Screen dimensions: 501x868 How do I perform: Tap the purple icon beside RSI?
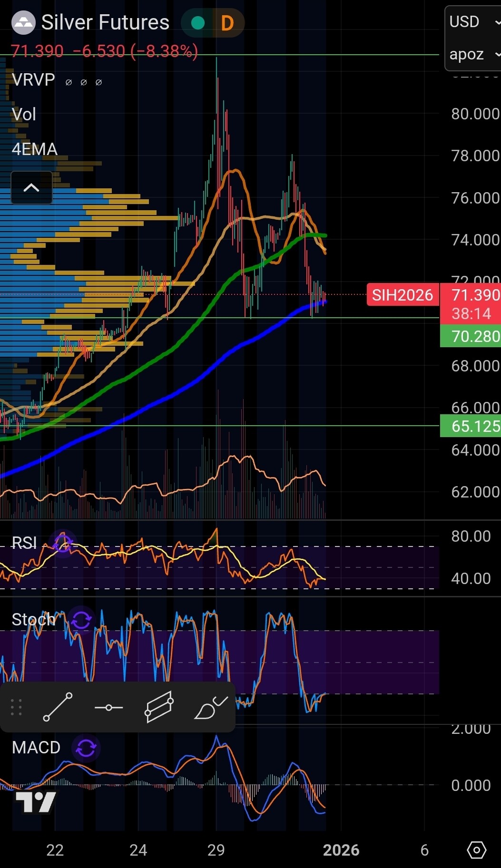coord(63,542)
